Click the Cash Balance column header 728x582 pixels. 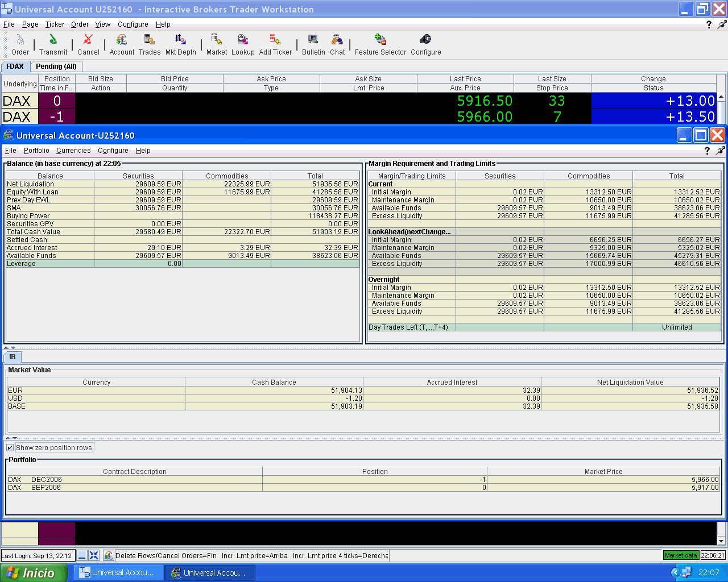point(274,383)
